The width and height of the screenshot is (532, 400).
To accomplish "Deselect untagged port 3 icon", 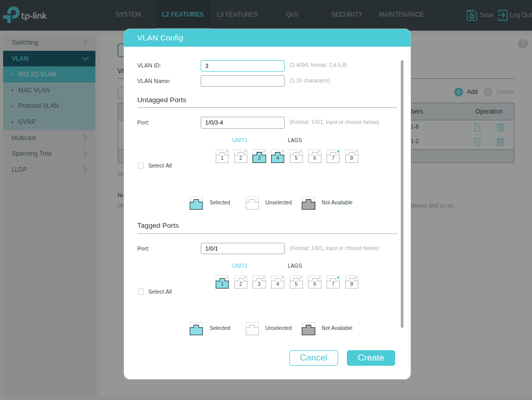I will (x=259, y=157).
